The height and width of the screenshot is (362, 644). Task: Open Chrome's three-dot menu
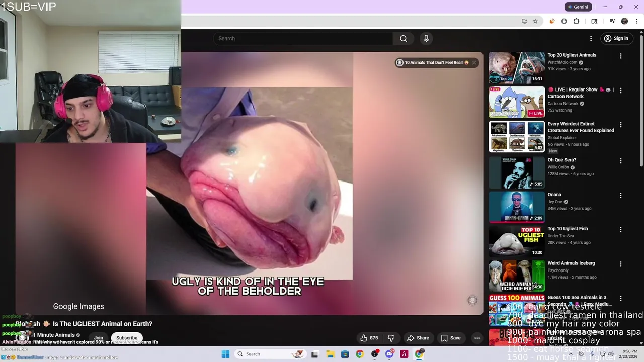click(x=636, y=21)
